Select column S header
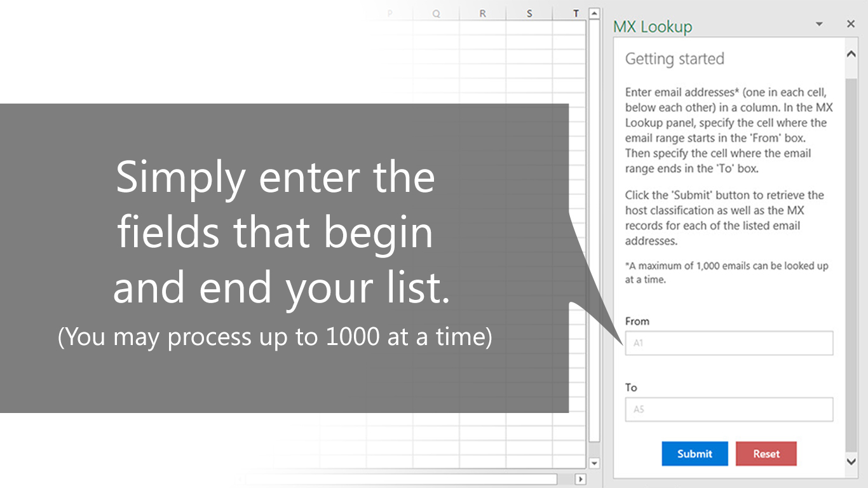This screenshot has width=868, height=488. tap(529, 13)
